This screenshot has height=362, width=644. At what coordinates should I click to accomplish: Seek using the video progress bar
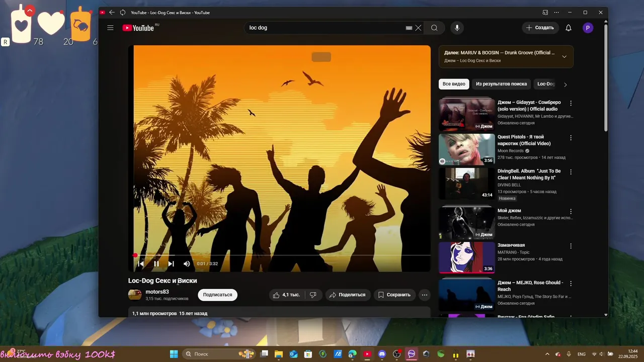[282, 255]
